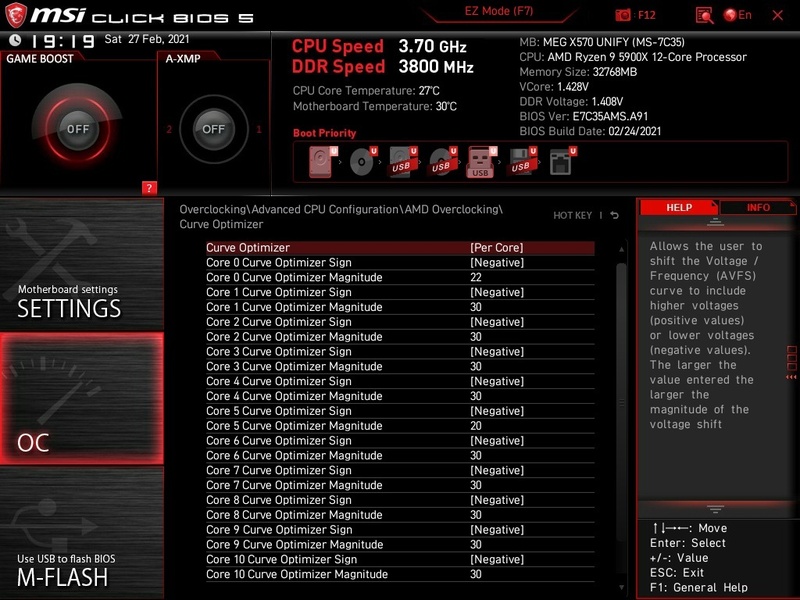Switch to EZ Mode (F7)
Image resolution: width=800 pixels, height=600 pixels.
[x=498, y=11]
